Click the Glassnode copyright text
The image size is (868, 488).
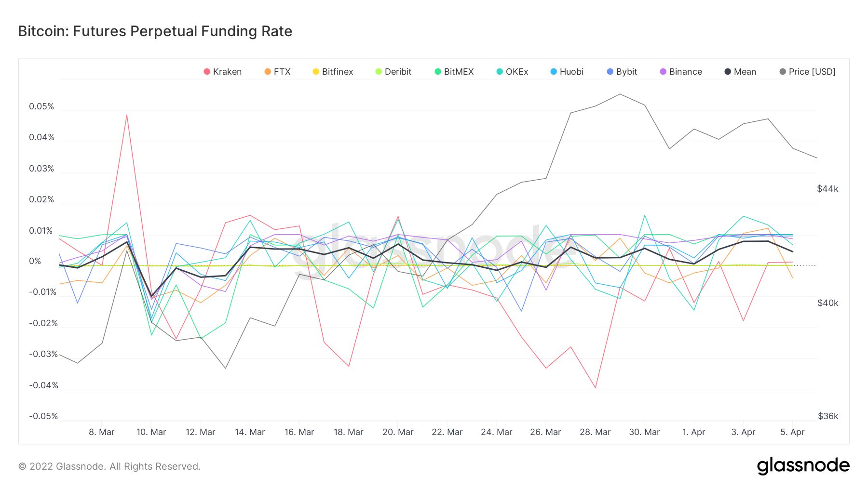click(x=109, y=466)
